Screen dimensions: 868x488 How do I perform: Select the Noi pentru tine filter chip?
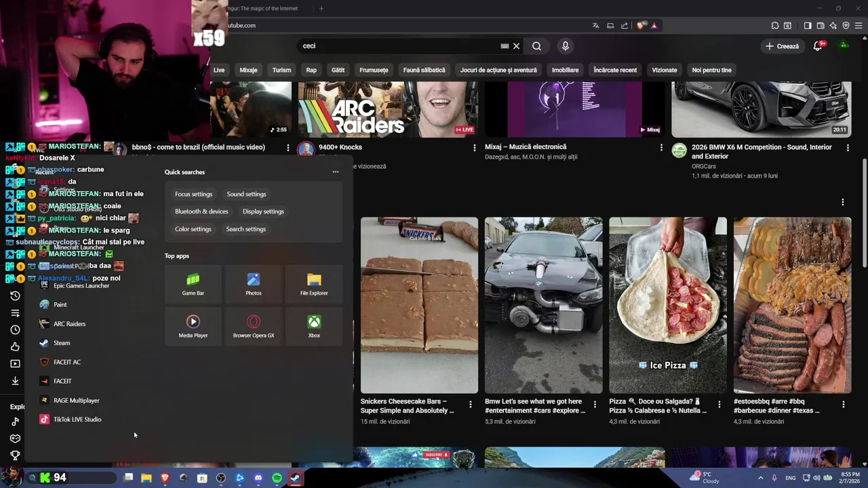pyautogui.click(x=711, y=70)
